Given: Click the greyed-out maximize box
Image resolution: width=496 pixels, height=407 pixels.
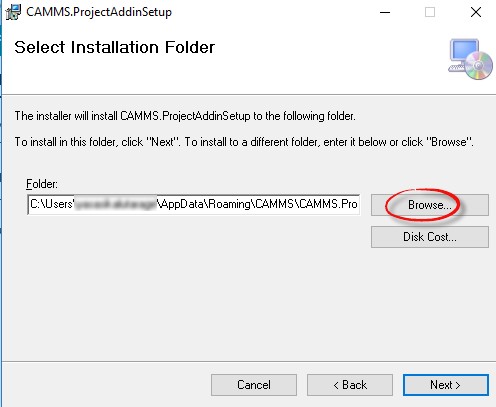Looking at the screenshot, I should [430, 12].
